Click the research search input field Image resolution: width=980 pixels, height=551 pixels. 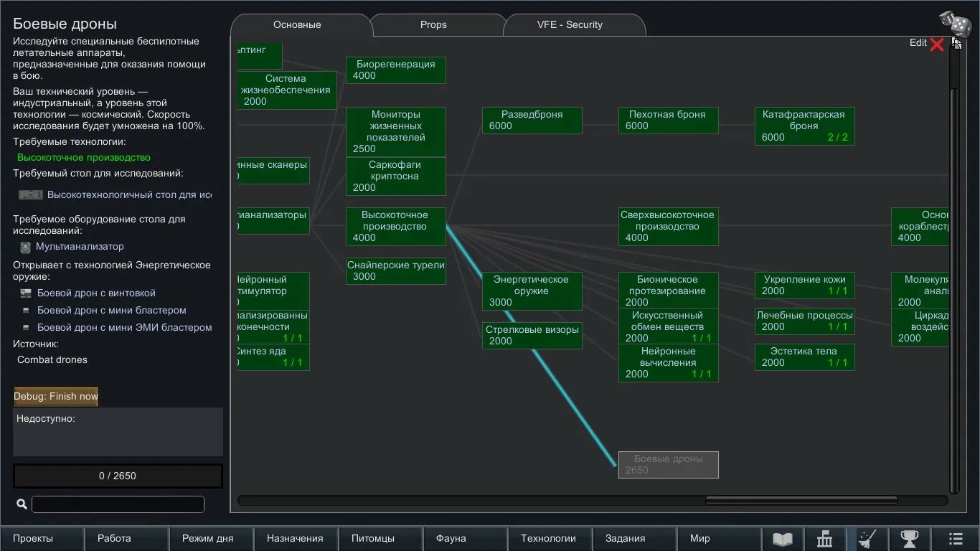coord(118,504)
